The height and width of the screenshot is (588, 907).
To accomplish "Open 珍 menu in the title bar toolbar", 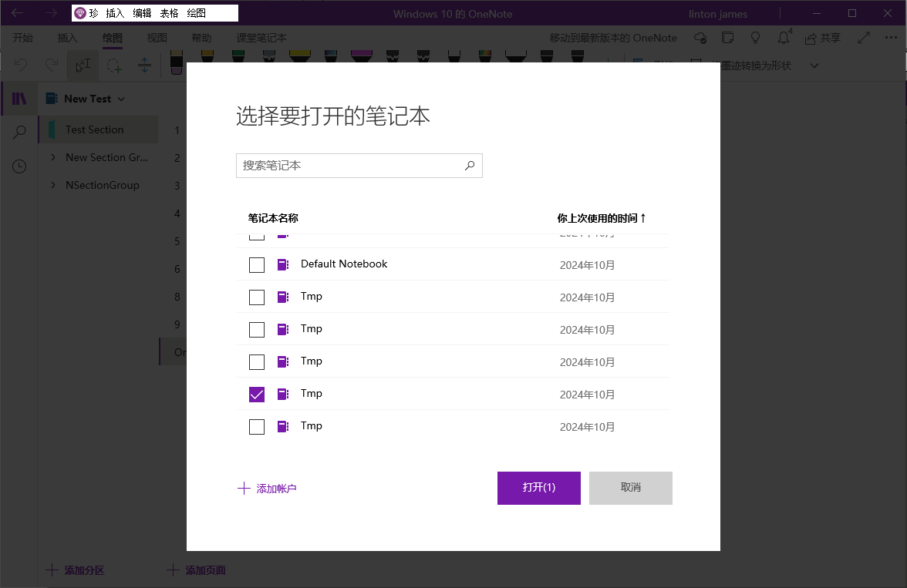I will point(94,13).
